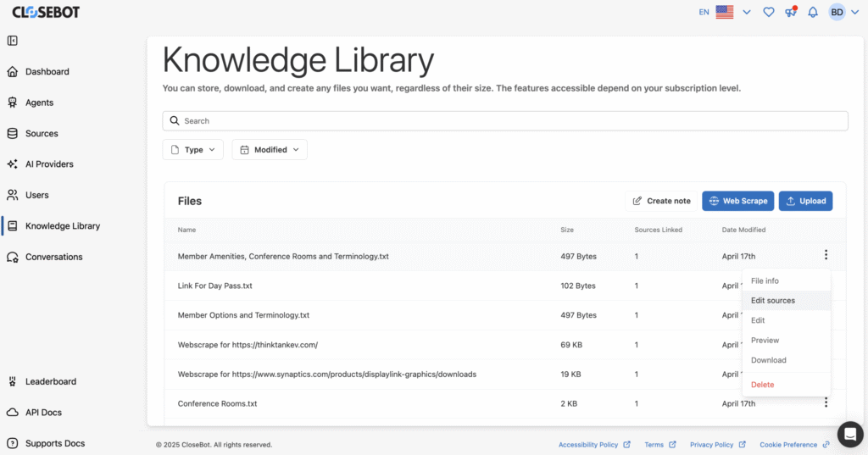The height and width of the screenshot is (455, 868).
Task: Expand the language selector chevron
Action: [x=747, y=12]
